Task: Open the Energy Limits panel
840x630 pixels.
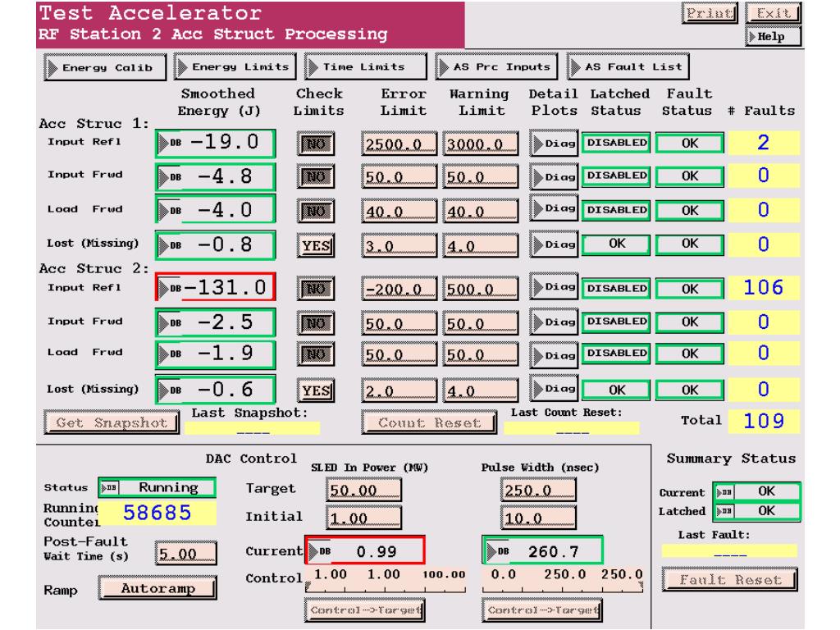Action: coord(235,67)
